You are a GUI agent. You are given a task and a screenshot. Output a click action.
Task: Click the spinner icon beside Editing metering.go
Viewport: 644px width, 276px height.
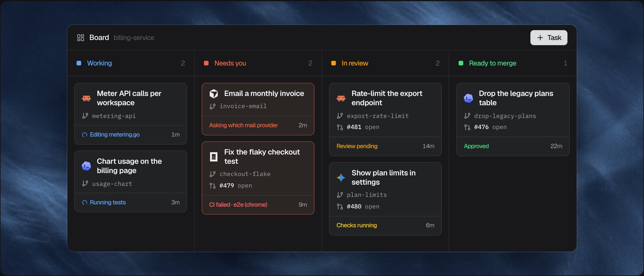85,135
